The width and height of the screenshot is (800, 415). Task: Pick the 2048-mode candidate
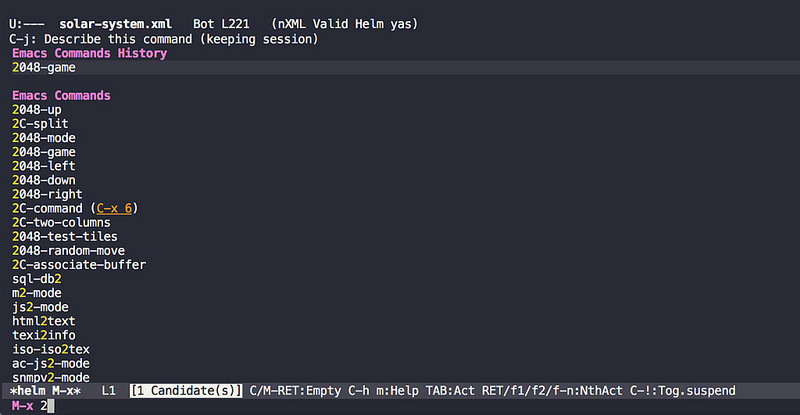pos(44,137)
